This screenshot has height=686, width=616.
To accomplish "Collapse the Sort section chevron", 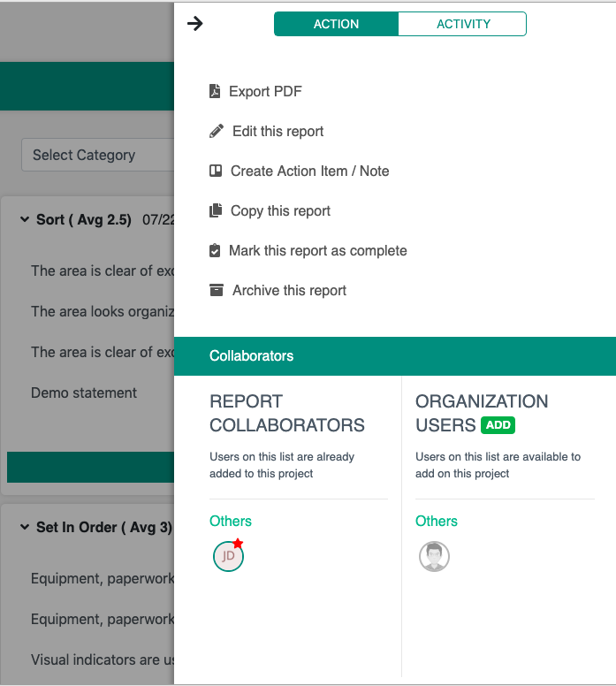I will coord(24,219).
